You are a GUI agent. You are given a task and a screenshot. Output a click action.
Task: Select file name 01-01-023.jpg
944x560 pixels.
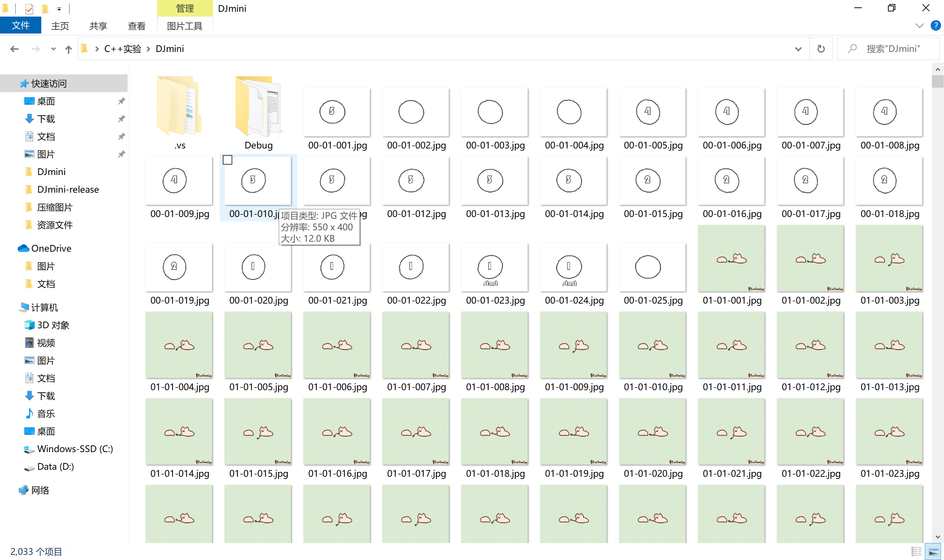[890, 473]
